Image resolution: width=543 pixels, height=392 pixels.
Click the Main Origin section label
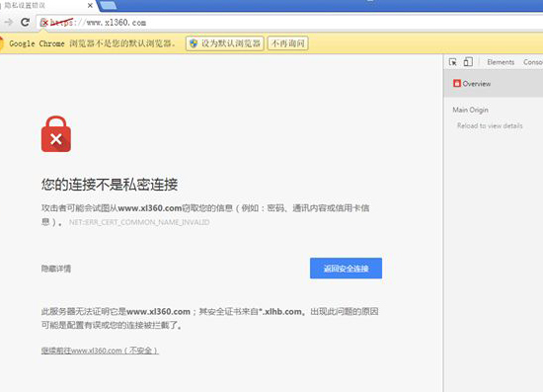(470, 110)
